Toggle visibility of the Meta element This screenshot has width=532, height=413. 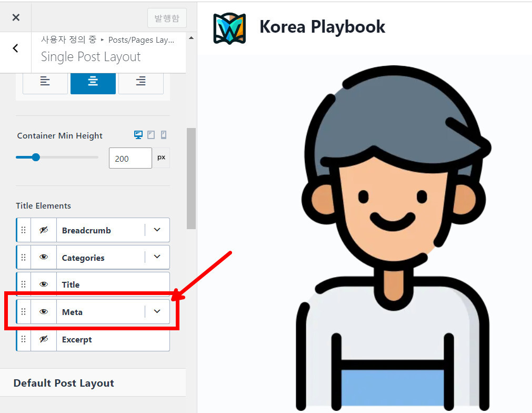(44, 312)
